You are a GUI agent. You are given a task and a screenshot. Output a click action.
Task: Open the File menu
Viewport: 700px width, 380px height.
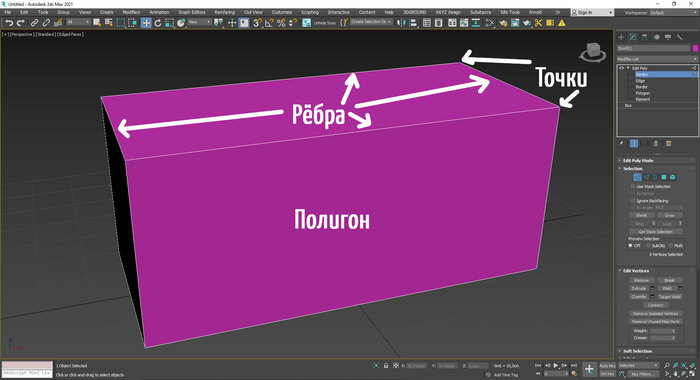point(8,12)
